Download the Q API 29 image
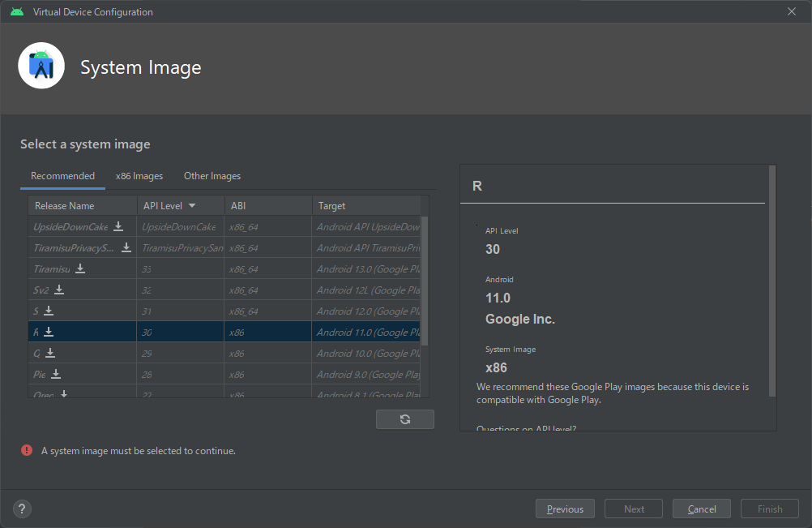Screen dimensions: 812x528 (x=50, y=353)
